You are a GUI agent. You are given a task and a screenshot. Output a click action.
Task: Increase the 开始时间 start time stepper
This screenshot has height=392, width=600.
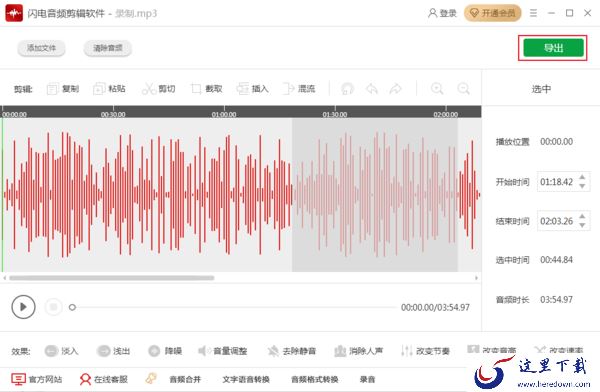tap(582, 177)
